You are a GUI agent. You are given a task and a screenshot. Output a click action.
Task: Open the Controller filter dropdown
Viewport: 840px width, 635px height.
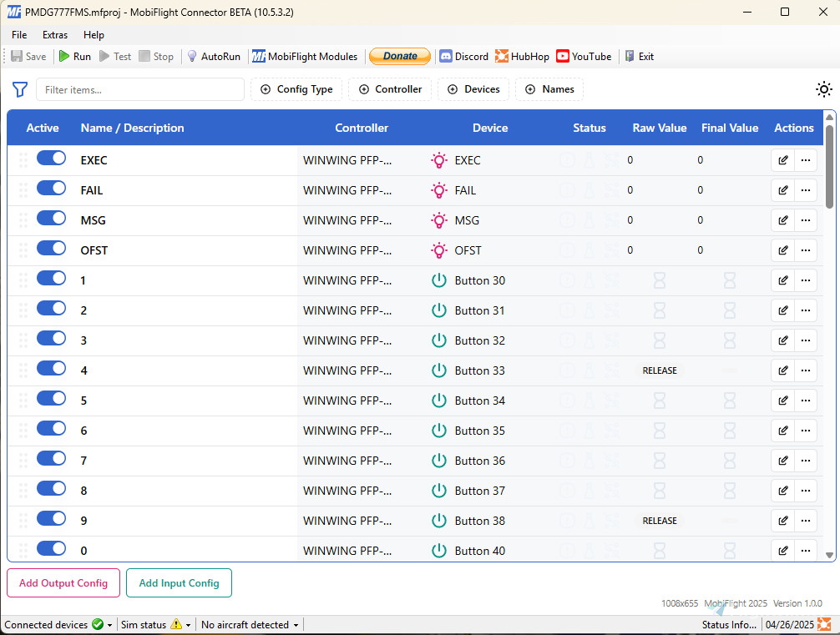click(x=390, y=89)
